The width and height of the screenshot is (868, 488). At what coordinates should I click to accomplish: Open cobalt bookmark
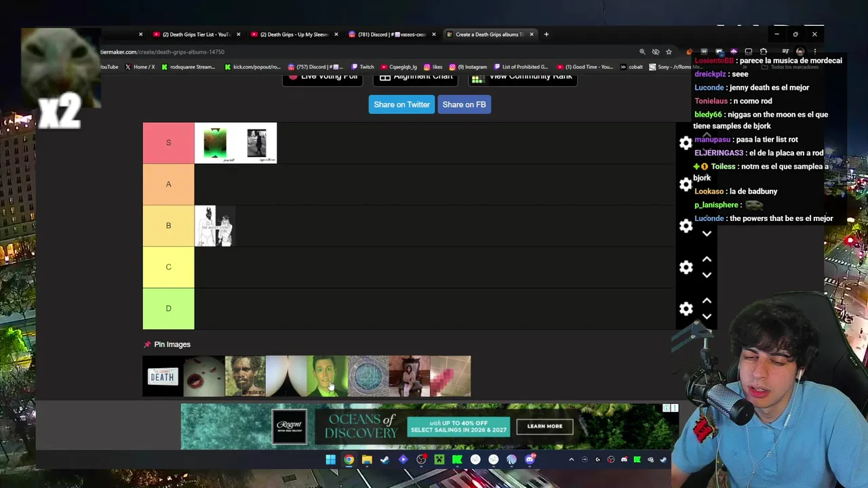pyautogui.click(x=631, y=66)
